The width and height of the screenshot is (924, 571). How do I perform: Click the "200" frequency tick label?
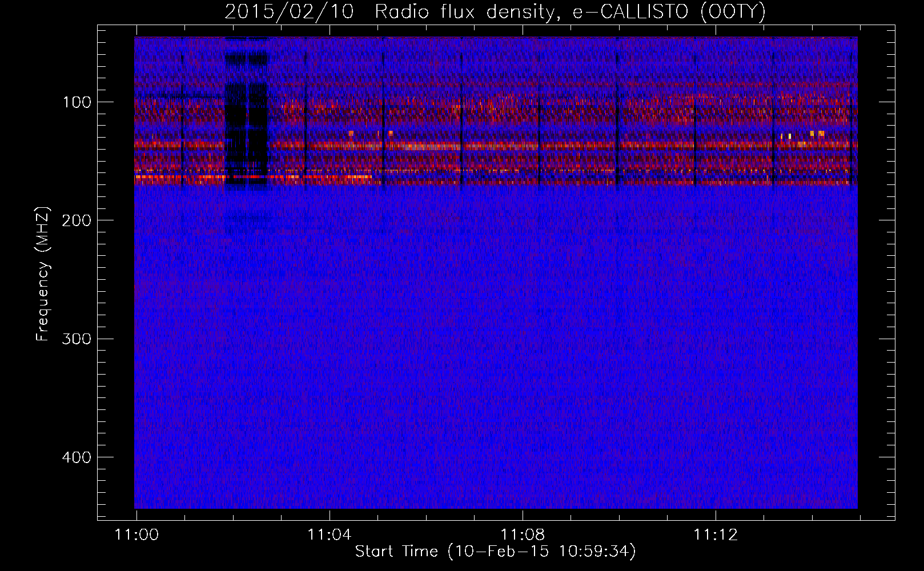pos(77,221)
